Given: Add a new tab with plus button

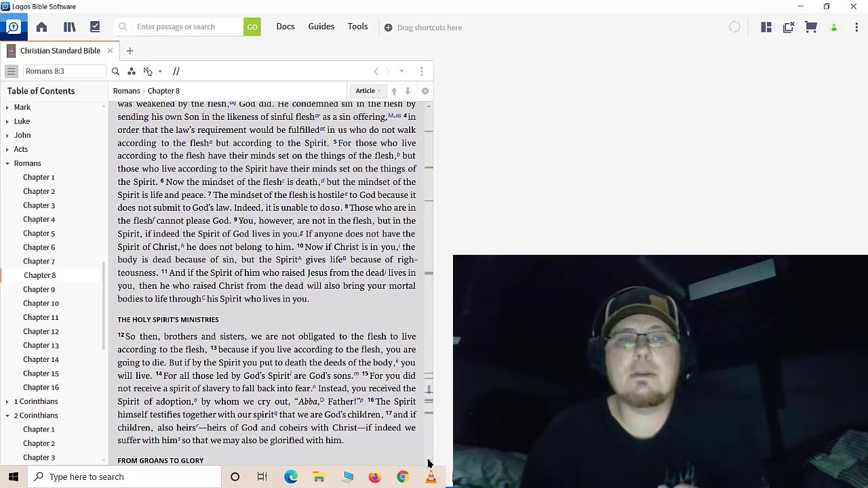Looking at the screenshot, I should tap(130, 51).
